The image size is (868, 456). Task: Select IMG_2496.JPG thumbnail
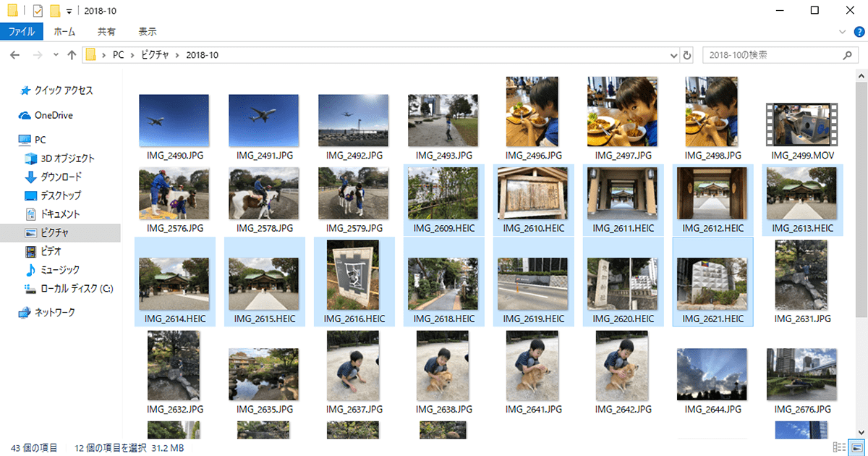point(532,111)
